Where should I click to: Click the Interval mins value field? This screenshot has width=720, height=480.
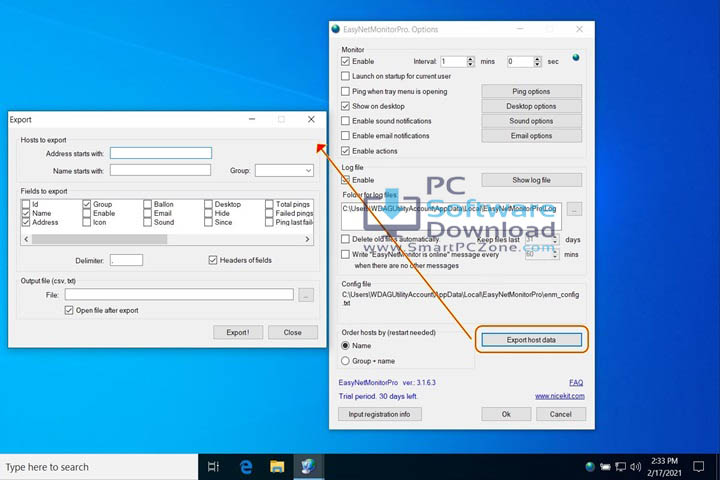[x=453, y=61]
